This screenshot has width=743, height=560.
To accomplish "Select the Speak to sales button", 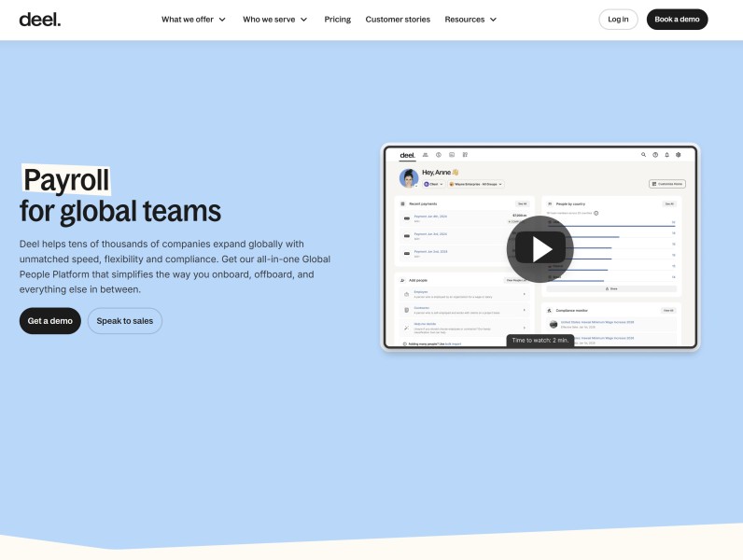I will coord(125,321).
